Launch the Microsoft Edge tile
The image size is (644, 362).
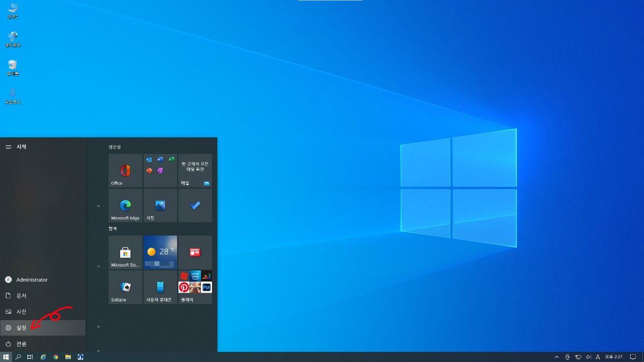[125, 205]
